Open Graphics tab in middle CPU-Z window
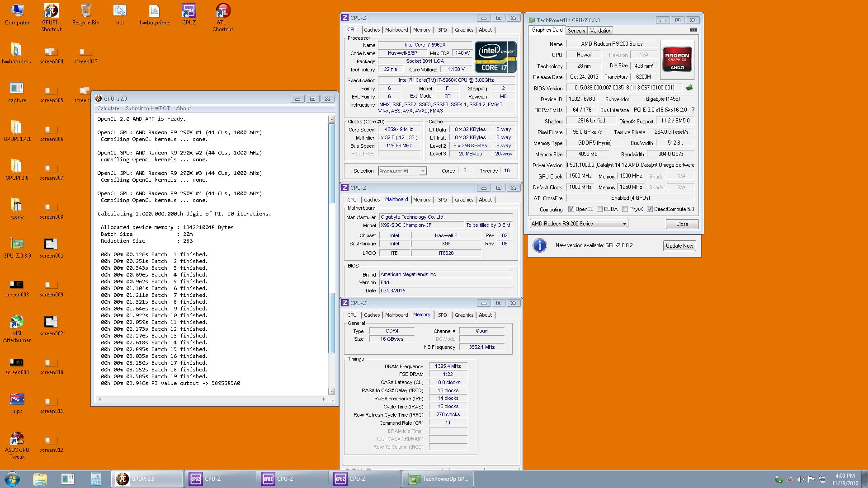The height and width of the screenshot is (488, 868). tap(464, 200)
